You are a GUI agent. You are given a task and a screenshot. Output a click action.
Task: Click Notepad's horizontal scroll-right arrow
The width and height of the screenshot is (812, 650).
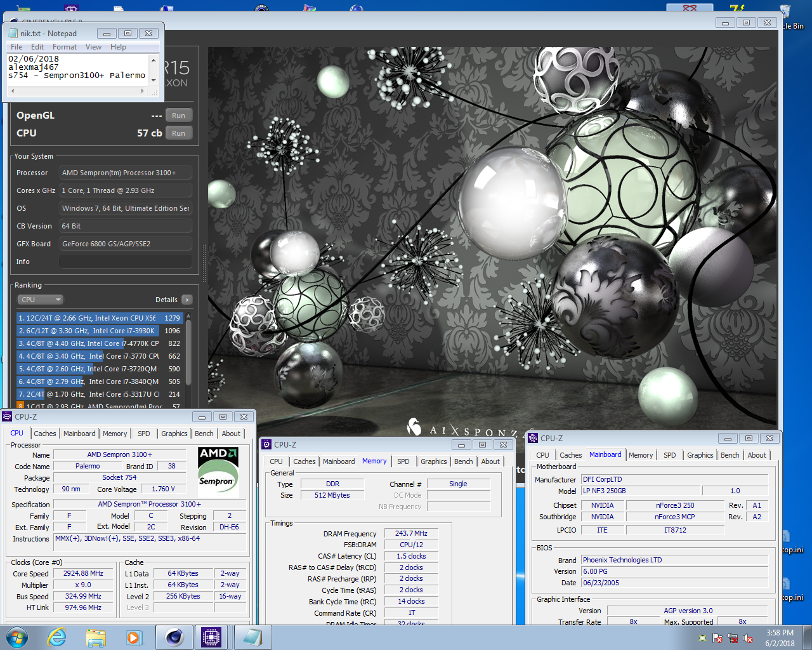click(x=143, y=91)
